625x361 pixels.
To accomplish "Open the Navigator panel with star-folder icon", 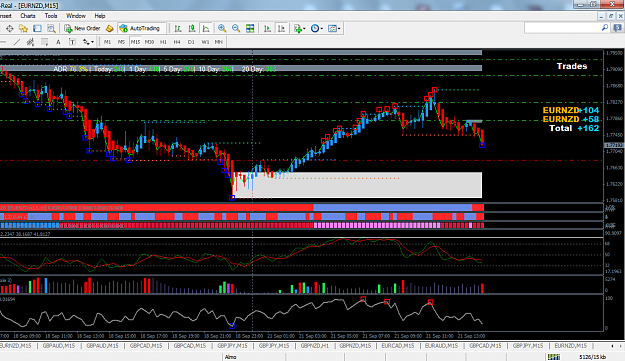I will 24,28.
